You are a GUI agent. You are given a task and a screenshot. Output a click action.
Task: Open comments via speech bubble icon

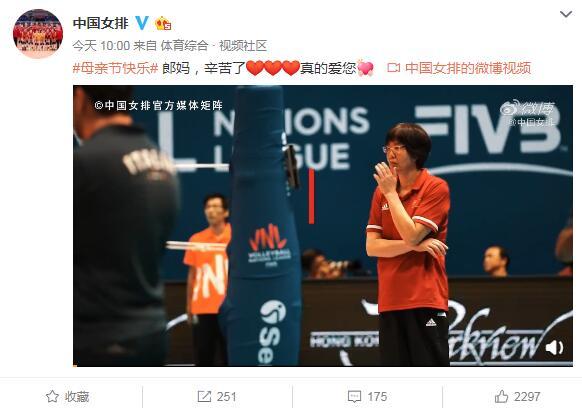(x=354, y=397)
